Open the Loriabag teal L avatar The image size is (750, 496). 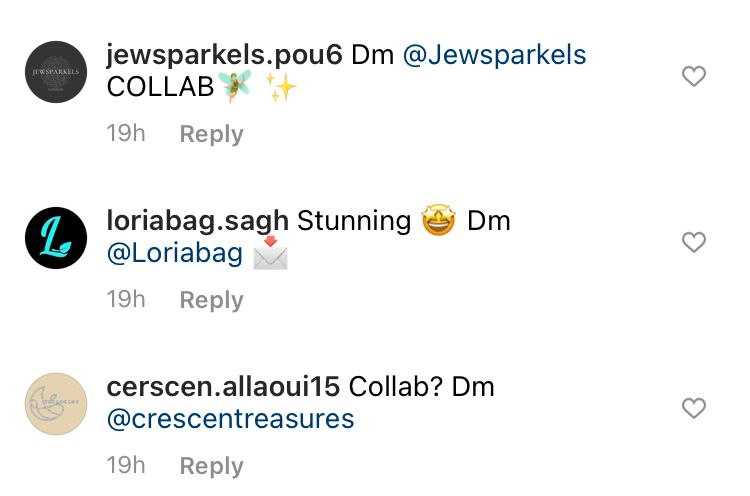55,238
